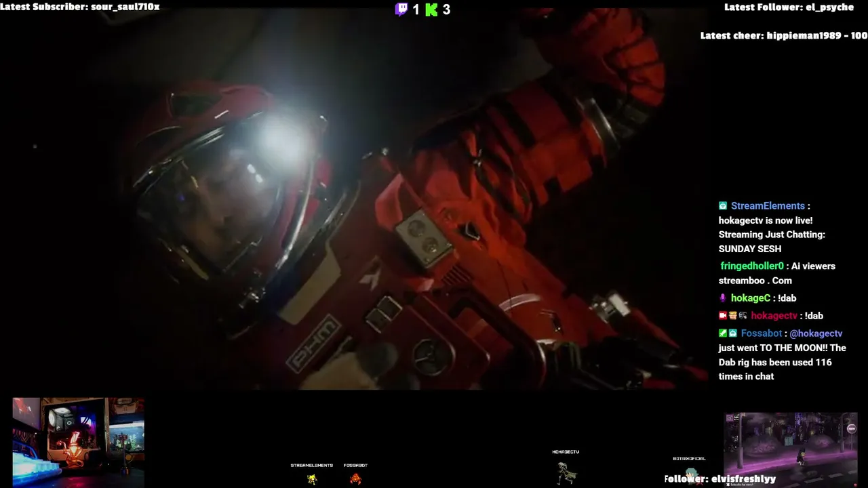Open fringedholler0 username in chat
The image size is (868, 488).
tap(752, 266)
